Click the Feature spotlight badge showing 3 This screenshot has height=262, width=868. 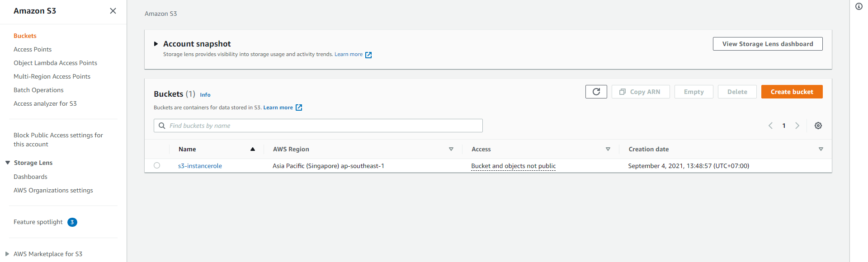(72, 222)
